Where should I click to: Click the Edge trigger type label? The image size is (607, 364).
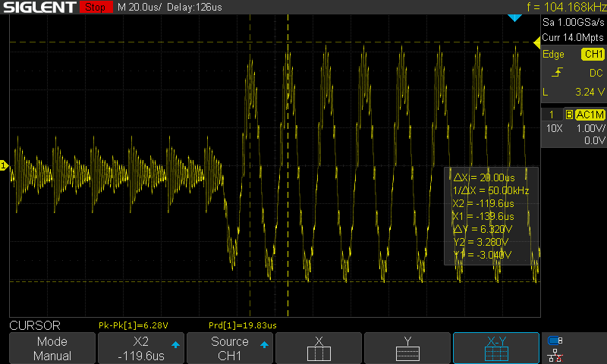click(x=553, y=54)
